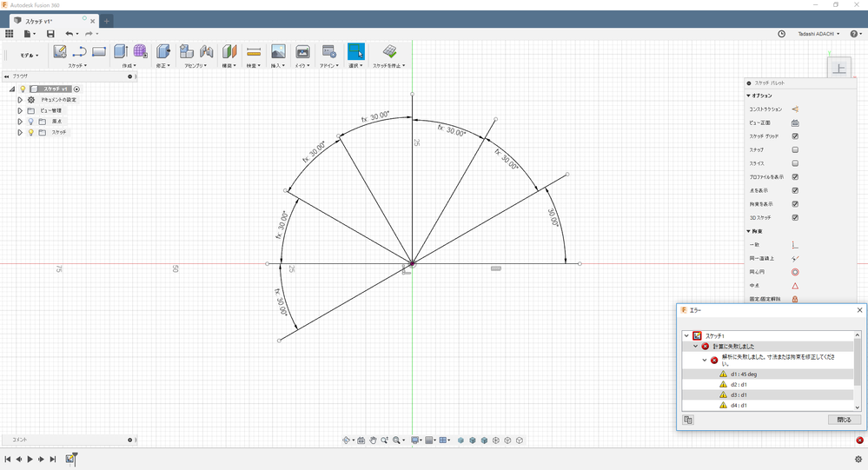Select the Rectangle sketch tool icon
The width and height of the screenshot is (868, 470).
pos(99,51)
